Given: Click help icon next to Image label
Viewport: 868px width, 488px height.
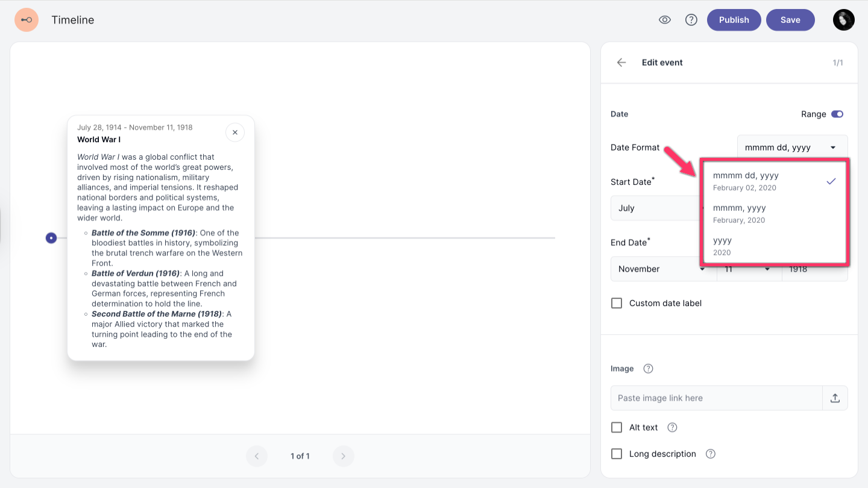Looking at the screenshot, I should [648, 369].
